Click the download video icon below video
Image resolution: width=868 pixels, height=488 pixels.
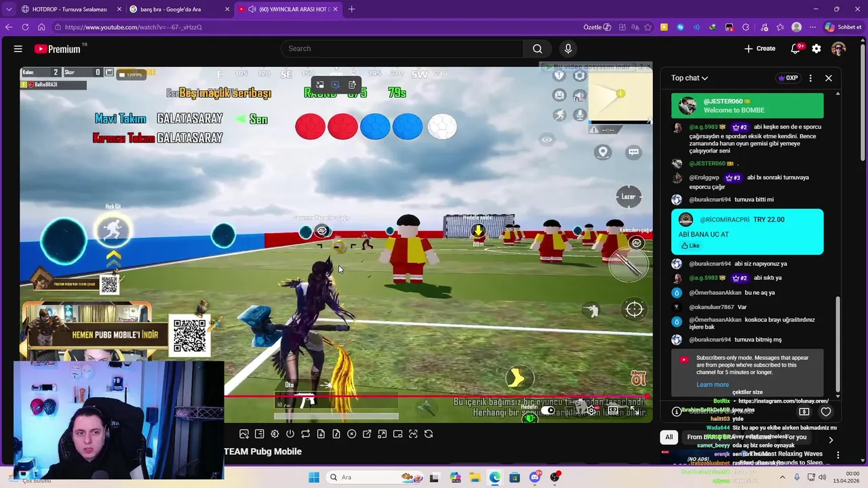pyautogui.click(x=321, y=434)
